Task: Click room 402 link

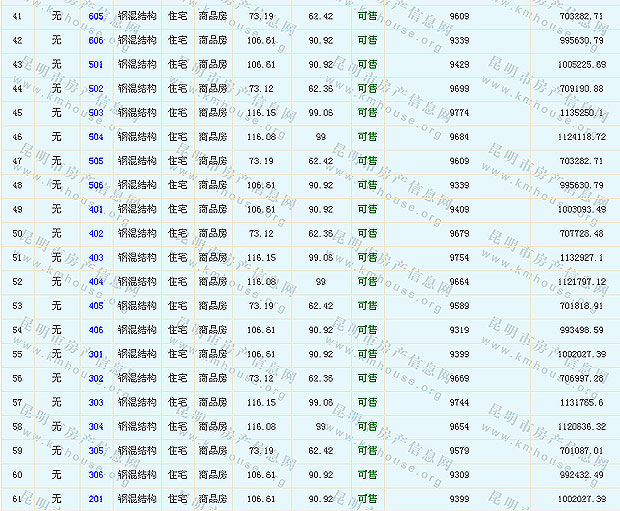Action: (96, 234)
